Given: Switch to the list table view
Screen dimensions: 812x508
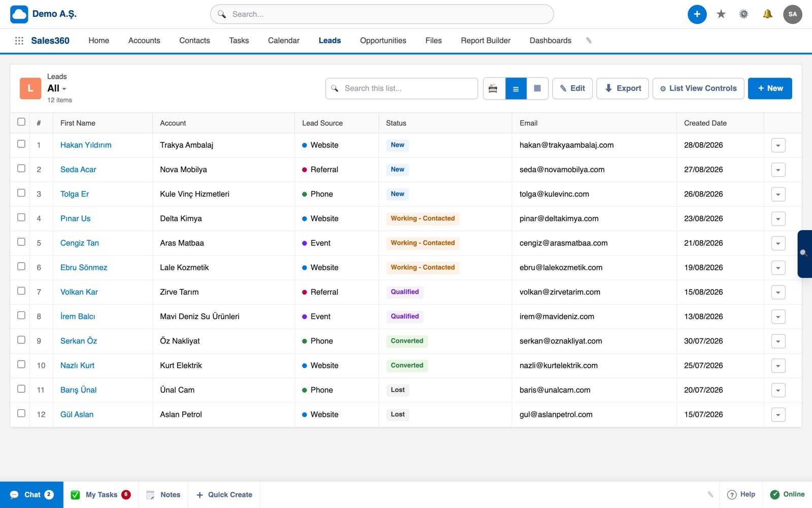Looking at the screenshot, I should point(516,88).
